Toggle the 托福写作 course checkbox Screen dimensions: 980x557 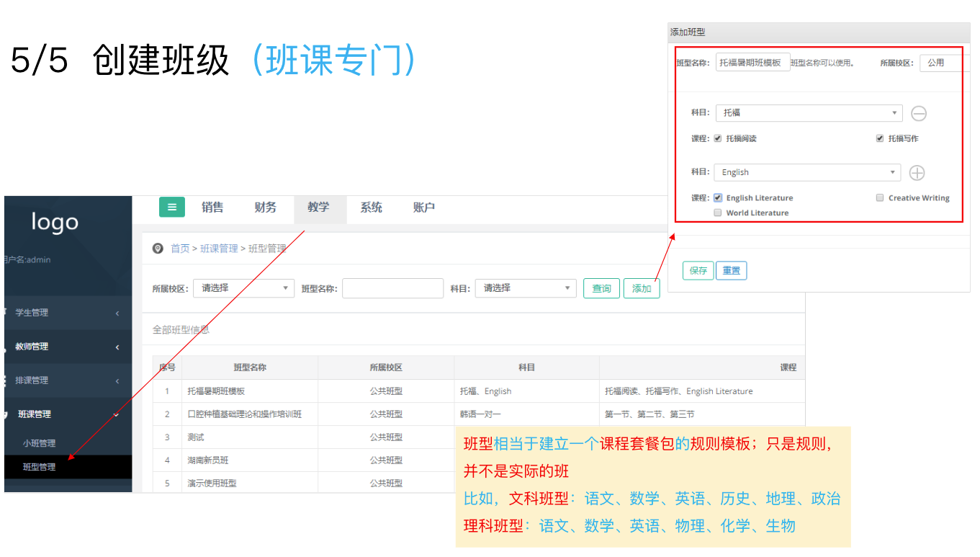coord(880,138)
